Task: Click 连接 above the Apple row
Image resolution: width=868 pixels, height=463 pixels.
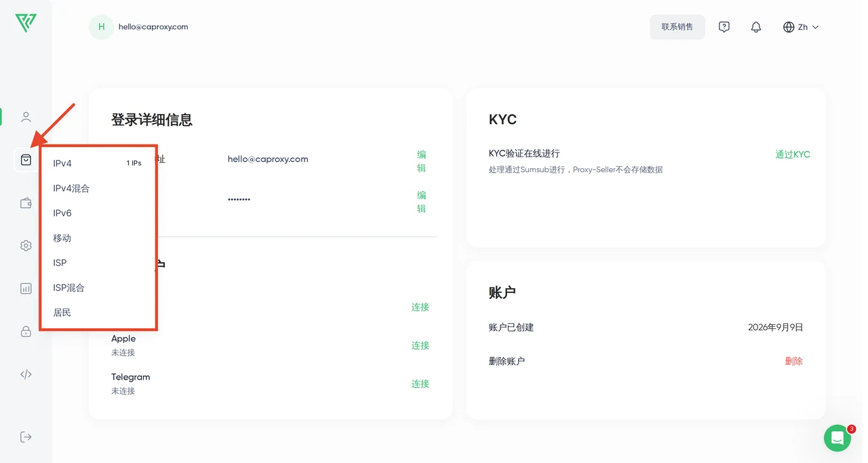Action: 420,307
